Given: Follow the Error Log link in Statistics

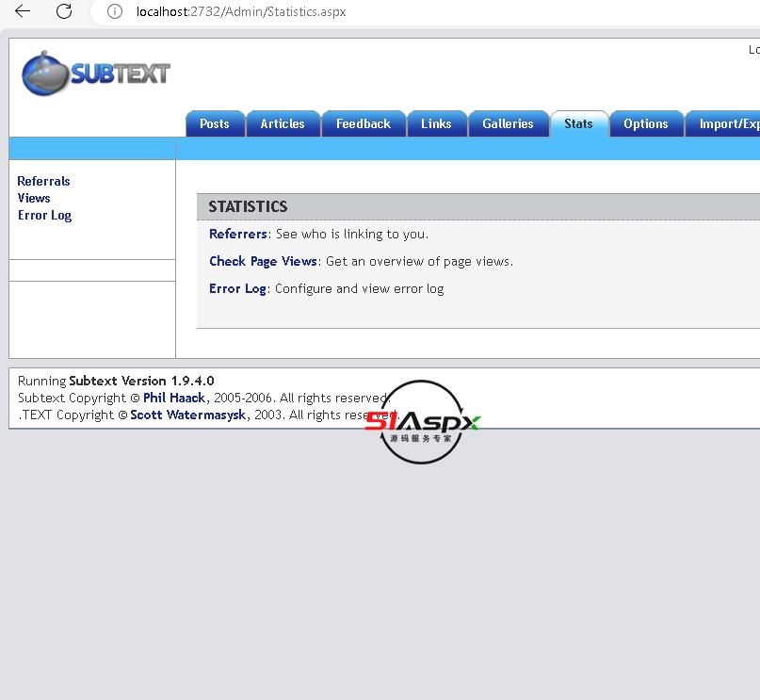Looking at the screenshot, I should coord(238,288).
